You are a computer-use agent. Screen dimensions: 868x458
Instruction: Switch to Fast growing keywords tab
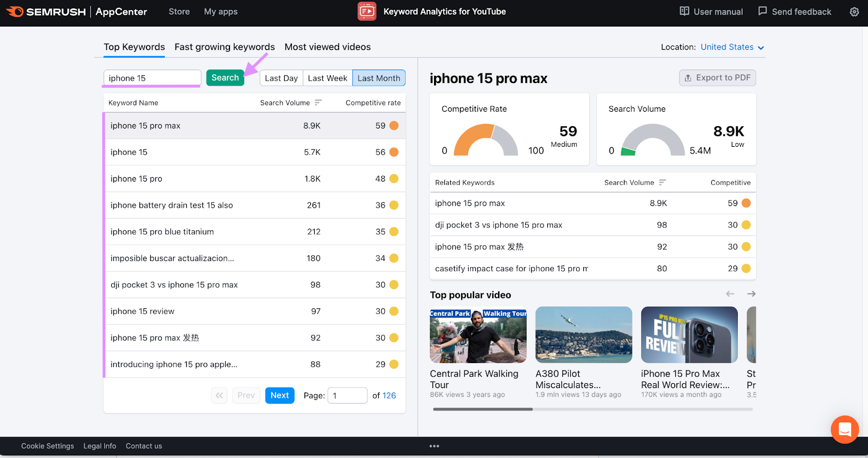225,47
